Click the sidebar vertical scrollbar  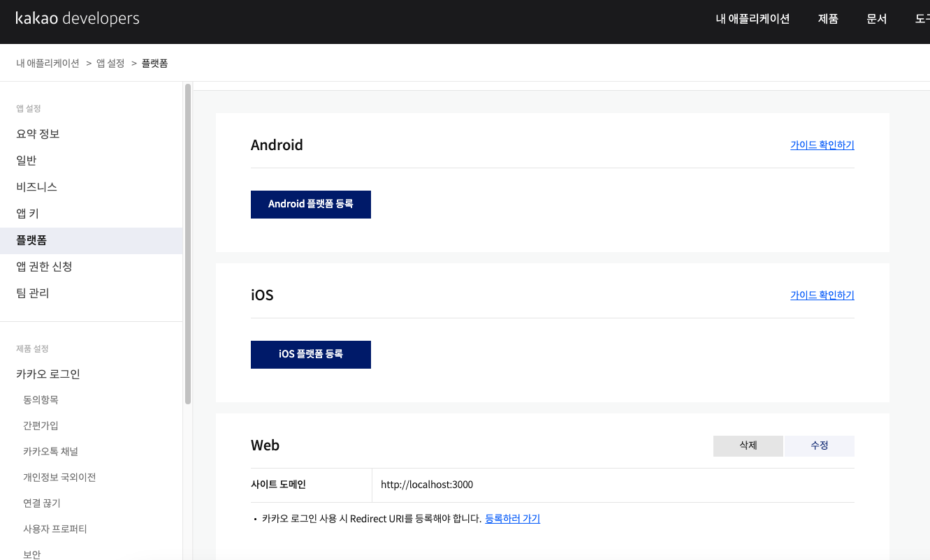coord(188,244)
